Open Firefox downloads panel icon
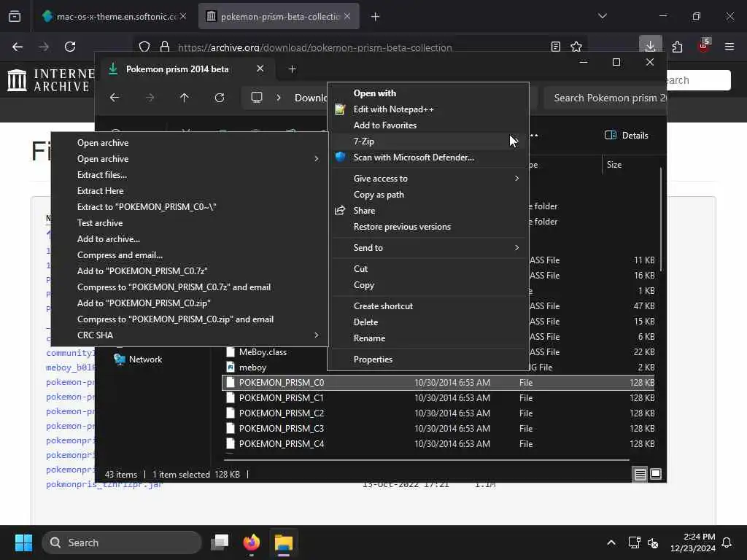This screenshot has height=560, width=747. [650, 46]
